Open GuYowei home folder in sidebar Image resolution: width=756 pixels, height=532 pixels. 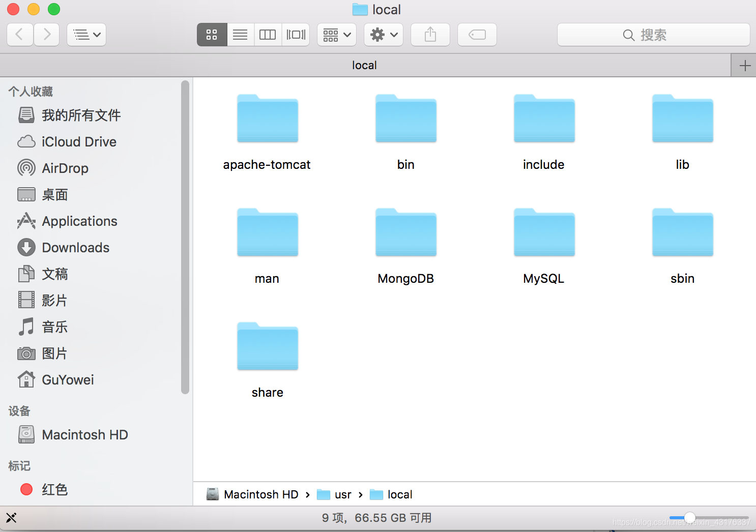tap(68, 380)
